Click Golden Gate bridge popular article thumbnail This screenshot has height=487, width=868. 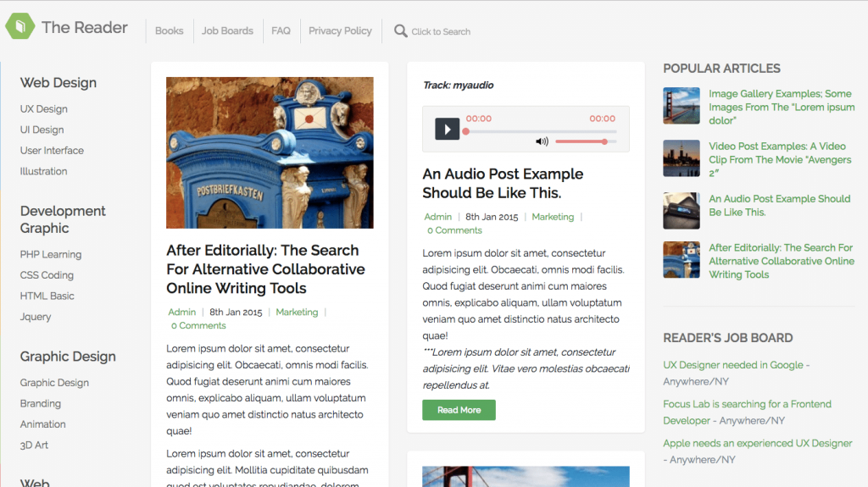coord(682,105)
